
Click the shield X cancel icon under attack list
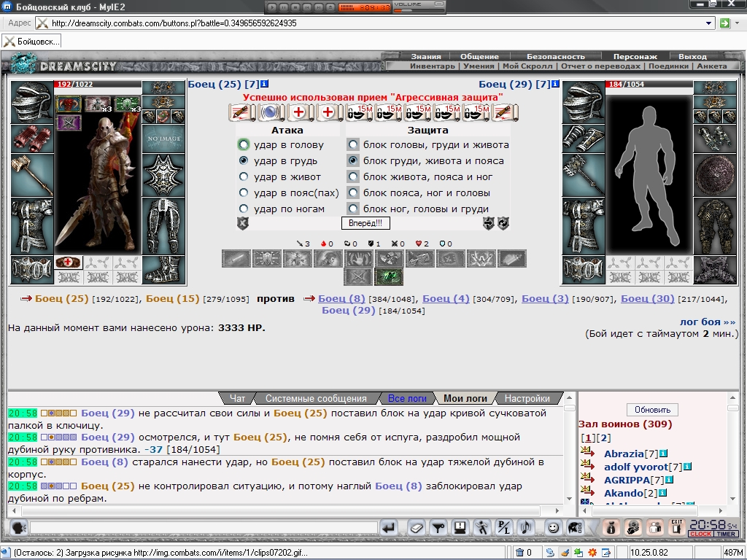243,223
